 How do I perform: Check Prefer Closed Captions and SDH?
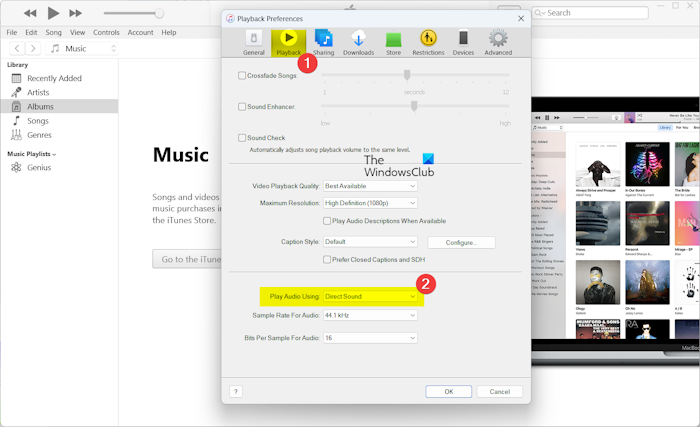coord(327,260)
